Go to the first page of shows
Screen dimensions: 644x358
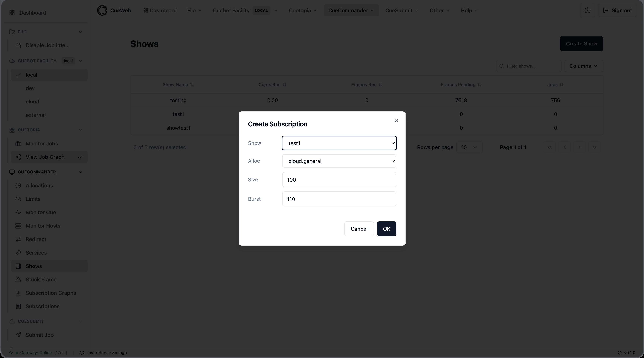pos(549,147)
